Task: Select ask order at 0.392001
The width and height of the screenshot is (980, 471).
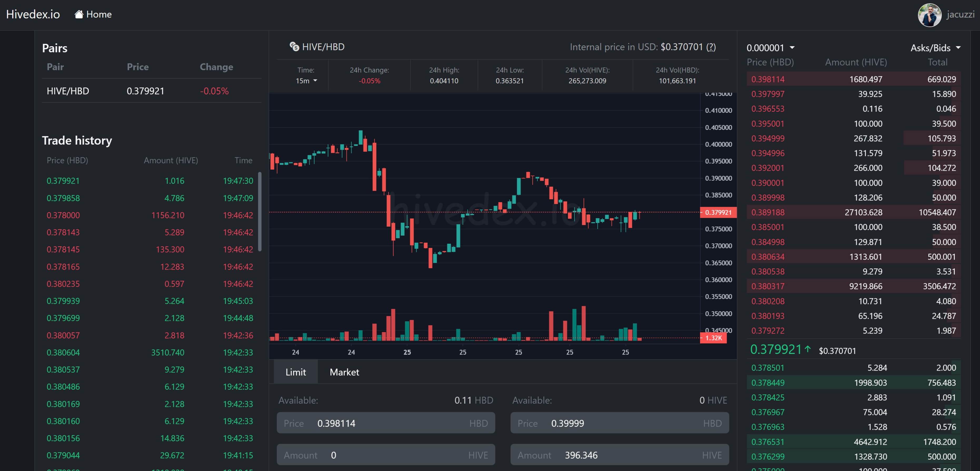Action: 853,168
